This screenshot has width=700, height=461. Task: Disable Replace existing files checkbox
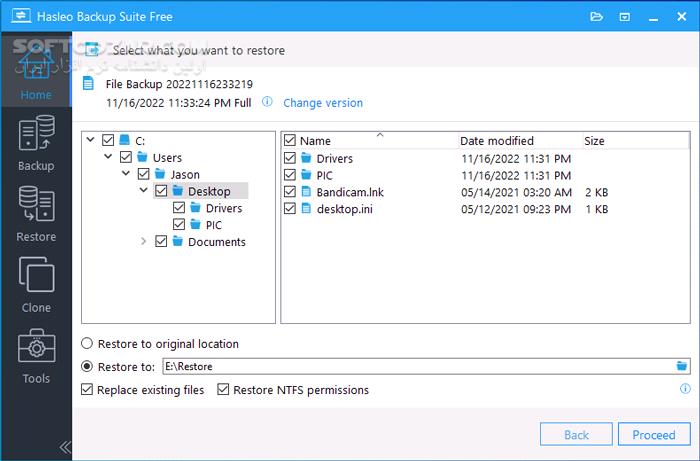point(87,389)
